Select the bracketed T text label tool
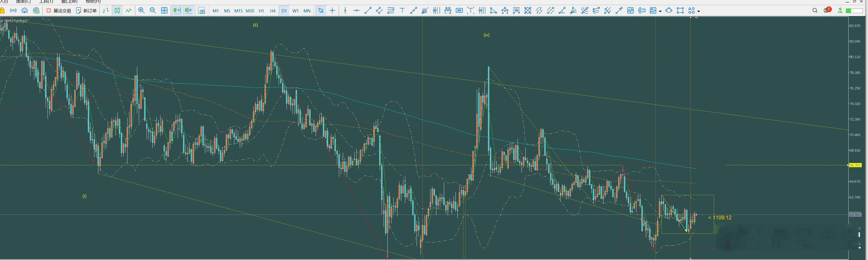The image size is (868, 260). [x=471, y=11]
